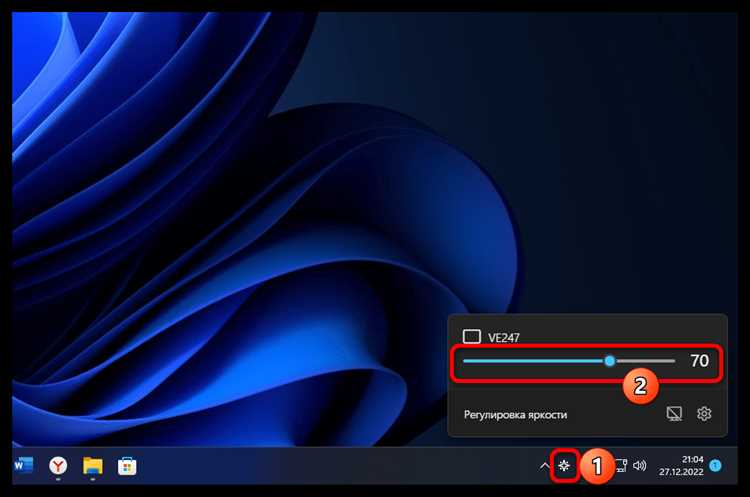Open the brightness tray icon
This screenshot has height=497, width=750.
point(564,465)
